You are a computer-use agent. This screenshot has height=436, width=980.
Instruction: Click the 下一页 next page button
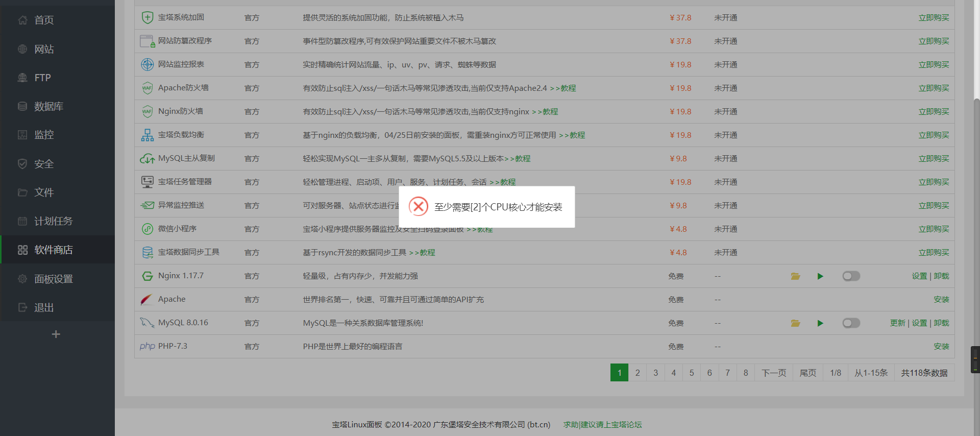point(774,373)
